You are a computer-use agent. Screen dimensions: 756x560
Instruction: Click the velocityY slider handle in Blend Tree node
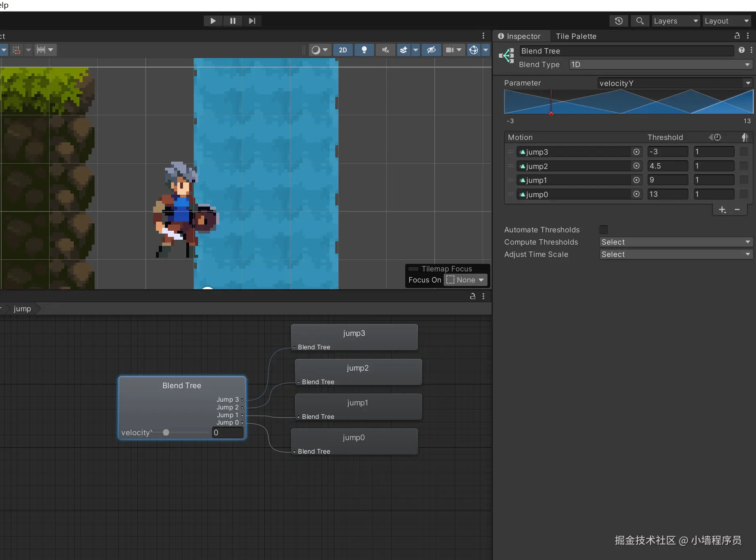point(166,433)
